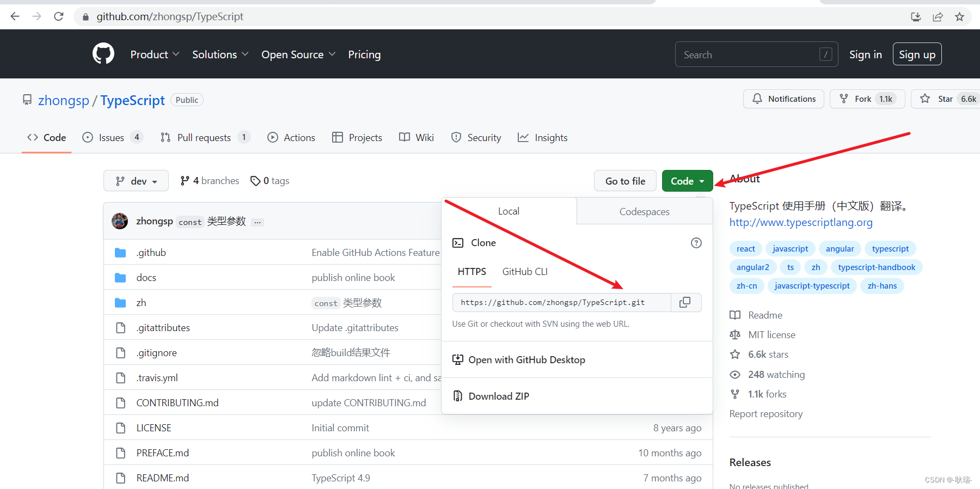Click the typescript-handbook topic tag
The width and height of the screenshot is (980, 489).
877,267
